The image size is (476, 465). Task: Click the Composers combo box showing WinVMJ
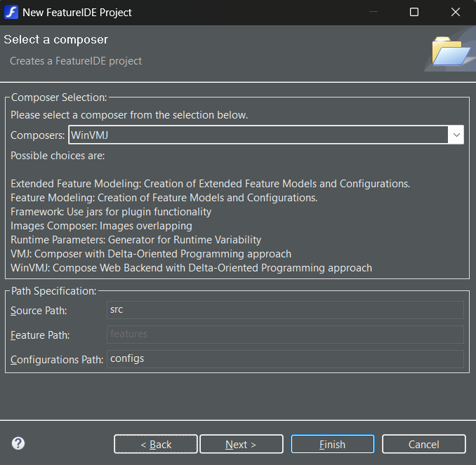pyautogui.click(x=266, y=135)
